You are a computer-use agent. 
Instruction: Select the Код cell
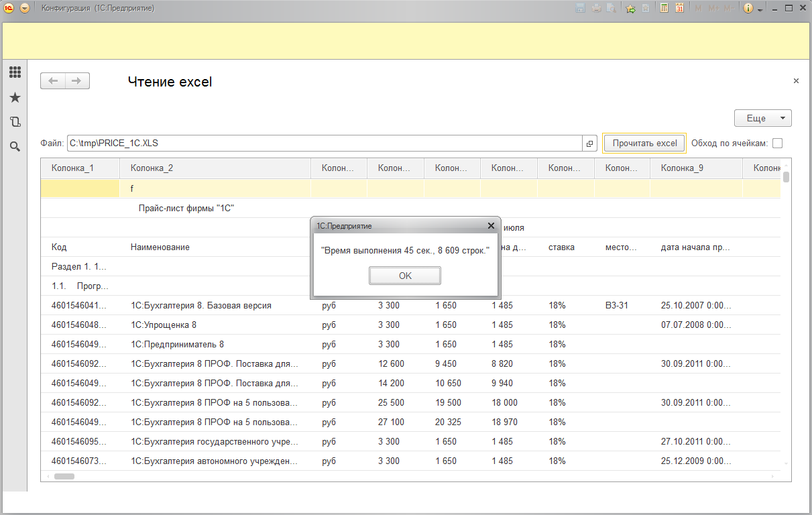point(80,247)
